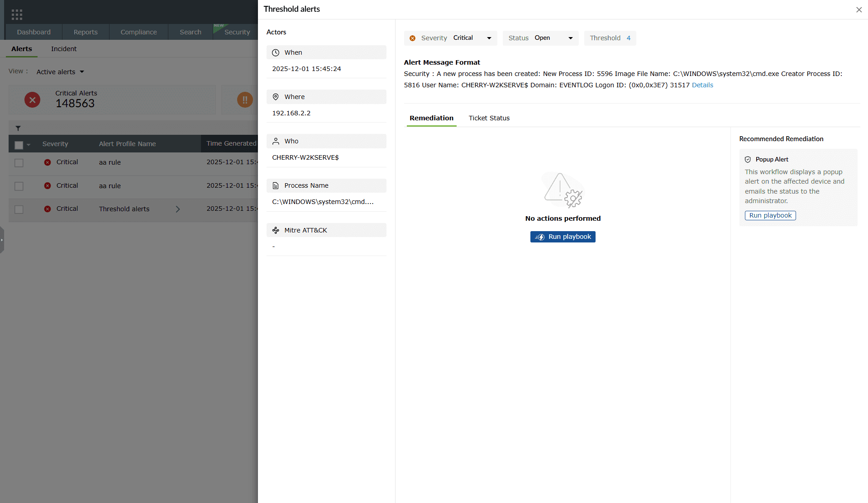Image resolution: width=868 pixels, height=503 pixels.
Task: Click the location pin icon beside Where
Action: pos(276,97)
